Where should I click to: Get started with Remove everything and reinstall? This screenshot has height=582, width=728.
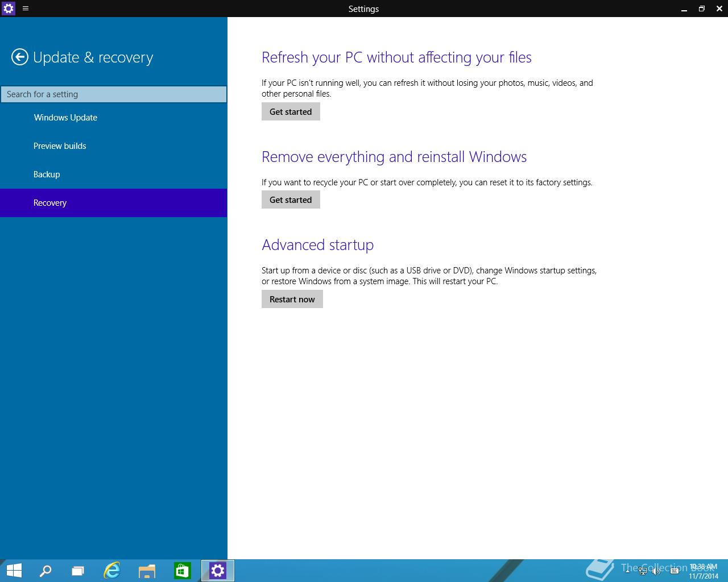click(x=291, y=199)
